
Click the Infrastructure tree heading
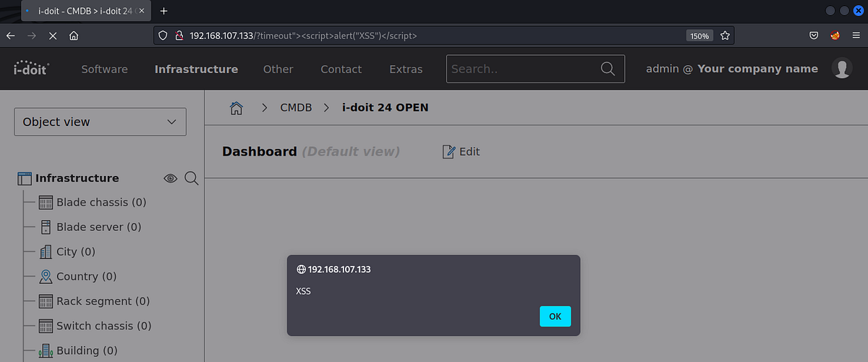pos(77,178)
